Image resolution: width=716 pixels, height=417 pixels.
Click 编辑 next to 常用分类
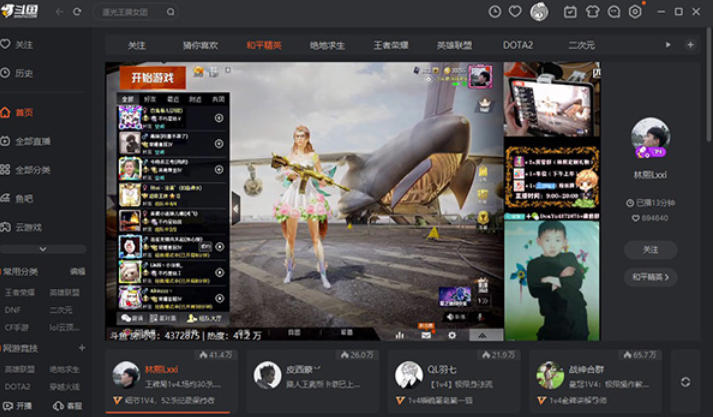pyautogui.click(x=77, y=272)
